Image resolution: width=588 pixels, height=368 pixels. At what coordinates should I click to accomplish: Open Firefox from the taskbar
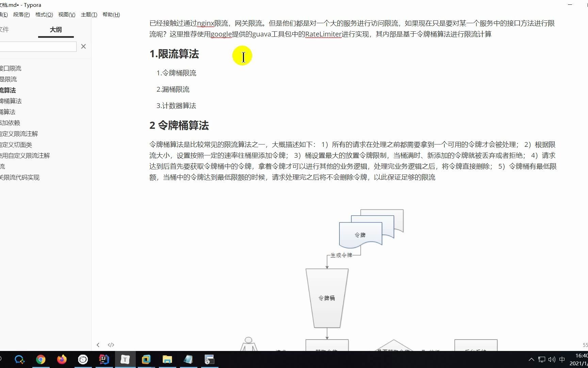pyautogui.click(x=62, y=359)
